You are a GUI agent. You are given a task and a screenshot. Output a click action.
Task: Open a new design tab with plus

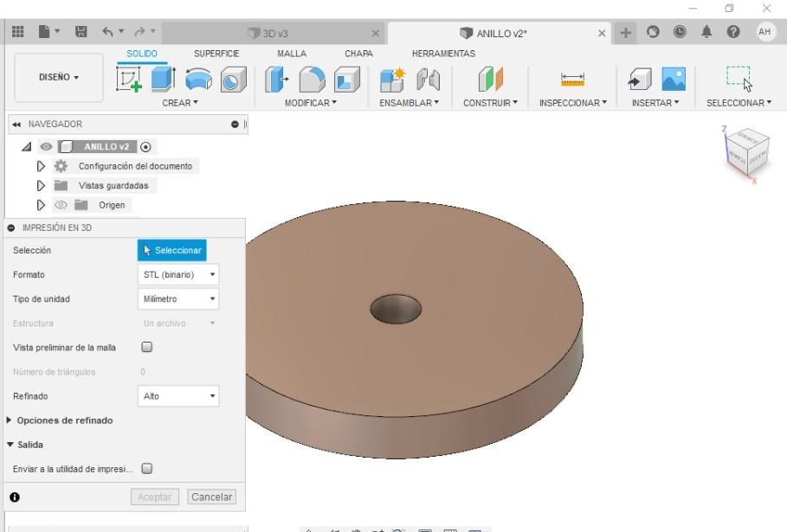[x=625, y=33]
